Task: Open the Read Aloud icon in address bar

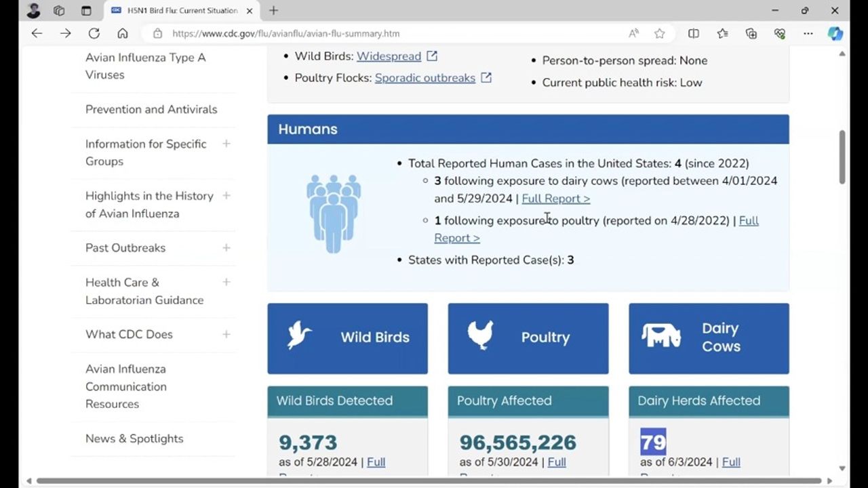Action: (x=633, y=33)
